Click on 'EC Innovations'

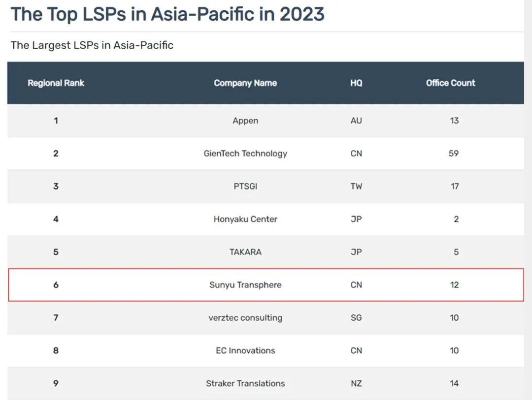tap(245, 350)
